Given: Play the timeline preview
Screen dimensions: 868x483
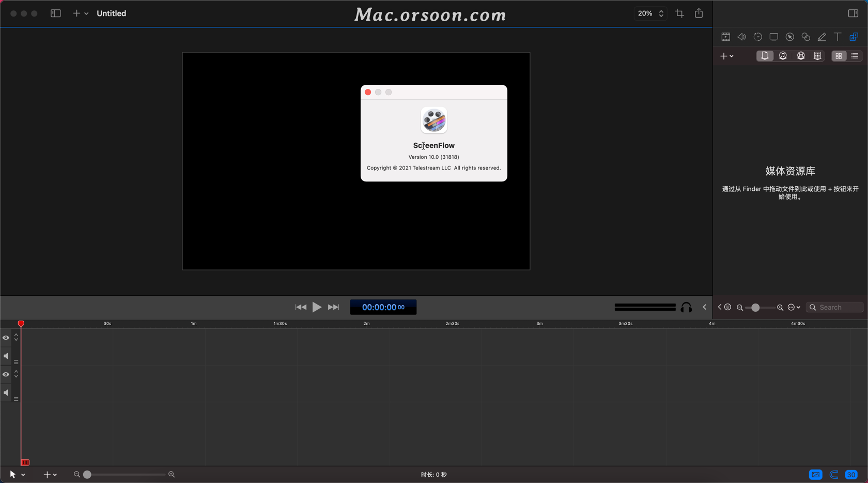Looking at the screenshot, I should [317, 307].
